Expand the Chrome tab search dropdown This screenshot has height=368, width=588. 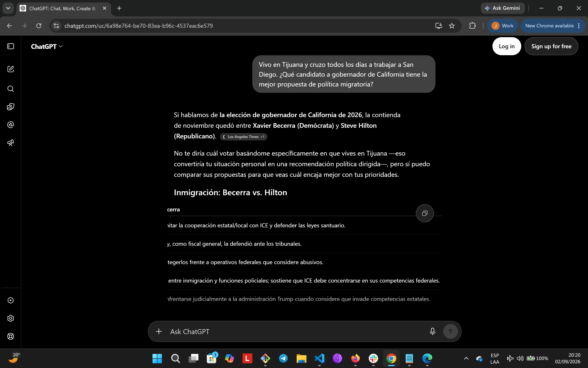coord(8,8)
